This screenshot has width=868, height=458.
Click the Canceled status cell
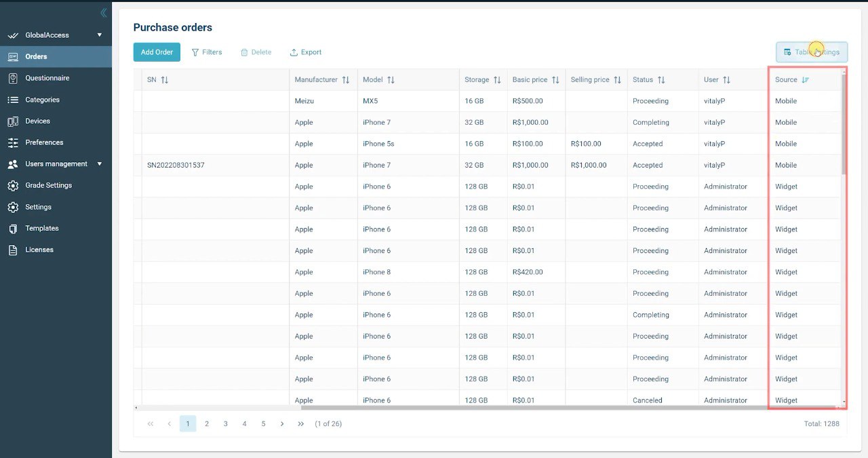[648, 400]
